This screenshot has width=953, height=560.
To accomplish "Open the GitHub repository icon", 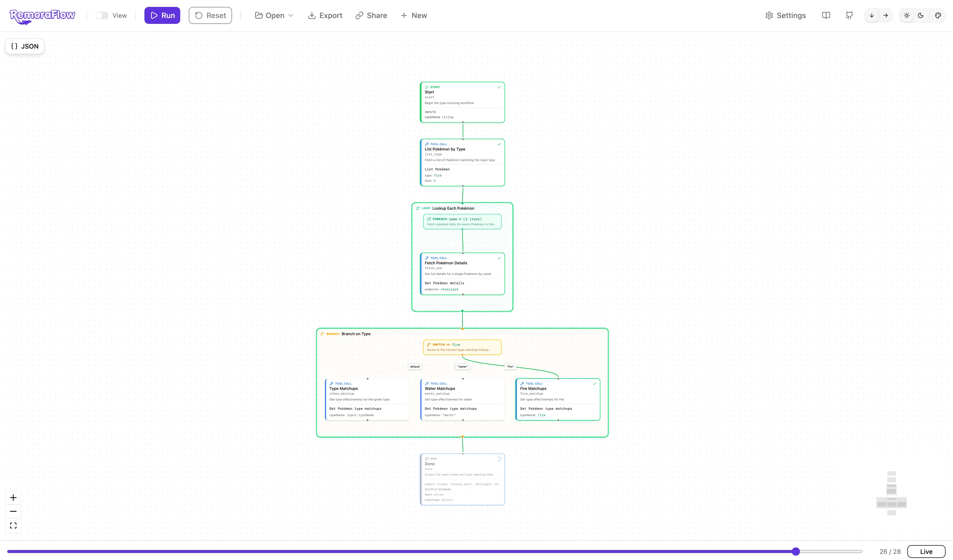I will tap(849, 15).
